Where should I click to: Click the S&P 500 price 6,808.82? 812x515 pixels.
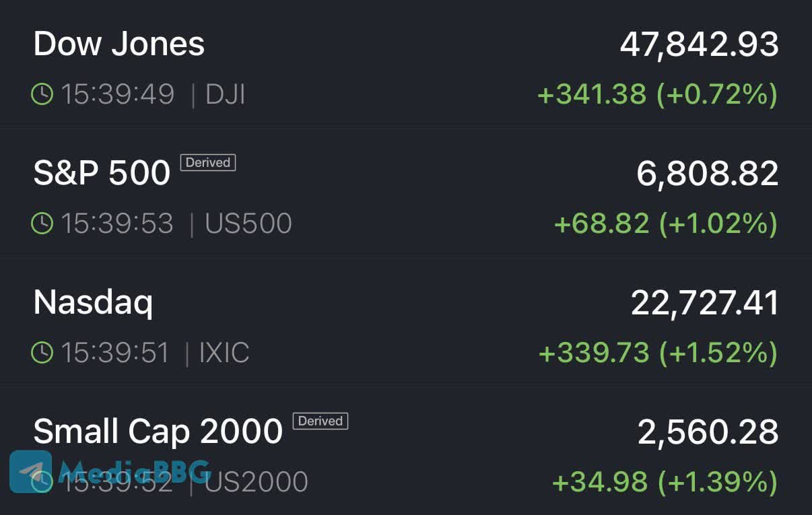click(707, 173)
